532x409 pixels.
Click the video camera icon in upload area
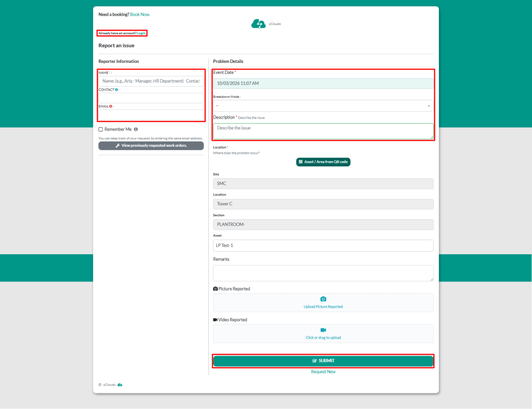(323, 330)
